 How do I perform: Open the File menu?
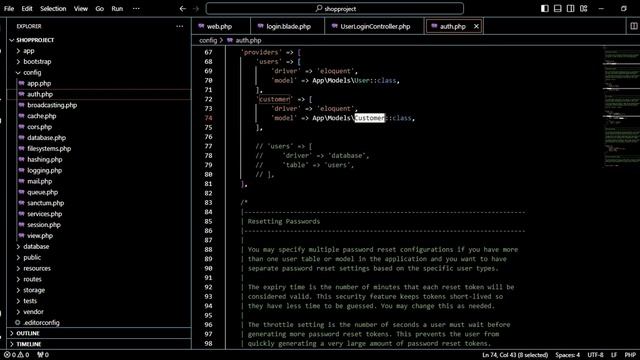9,9
